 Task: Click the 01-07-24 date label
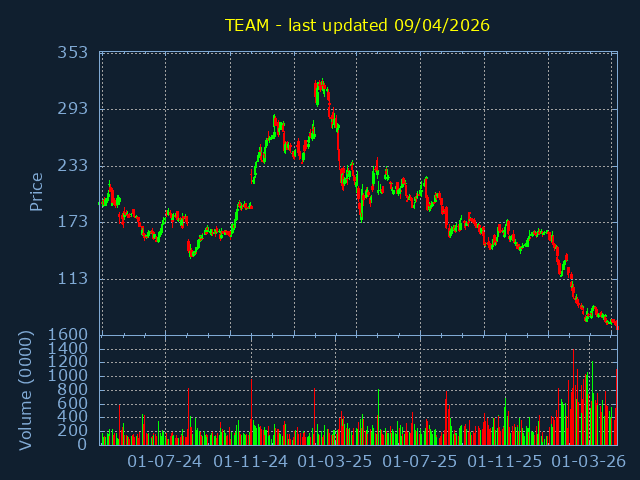coord(164,462)
